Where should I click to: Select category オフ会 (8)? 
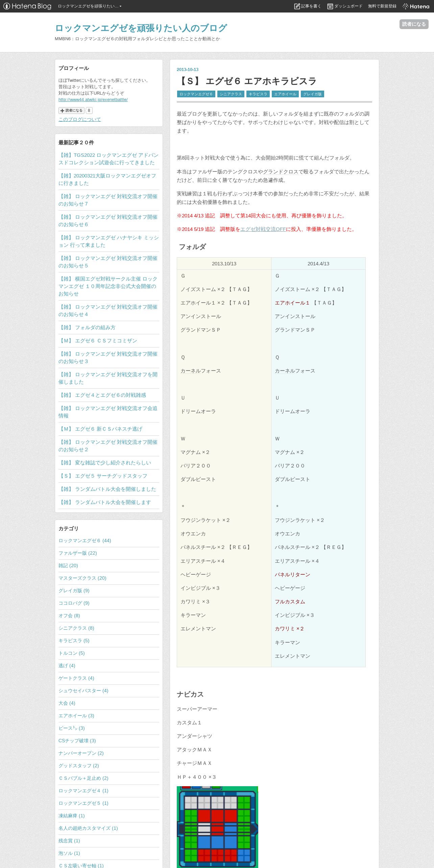[69, 616]
